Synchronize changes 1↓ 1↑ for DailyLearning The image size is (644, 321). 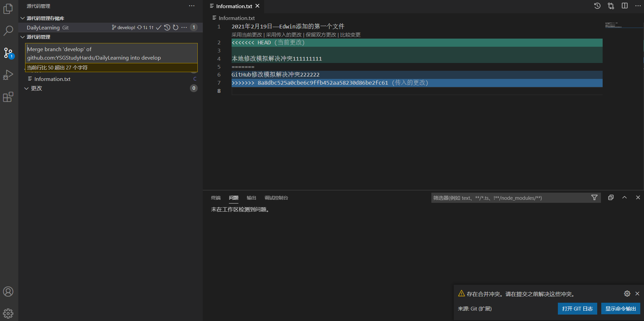coord(145,27)
